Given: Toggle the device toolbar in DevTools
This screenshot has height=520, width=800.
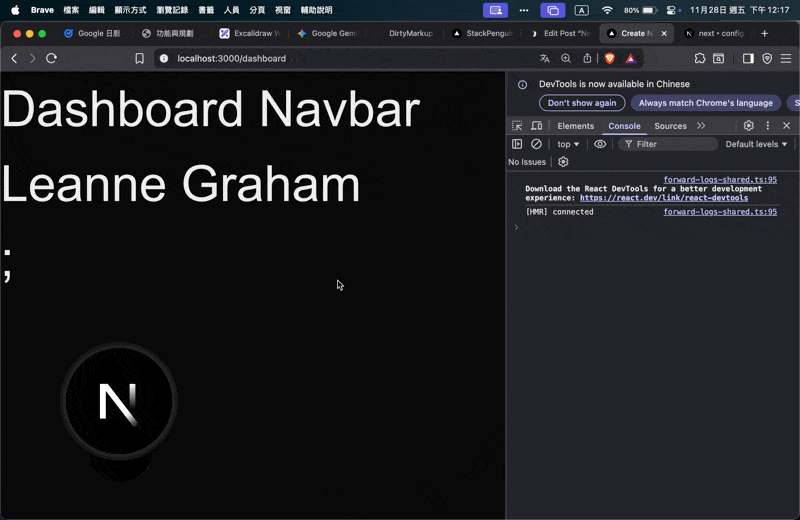Looking at the screenshot, I should [x=537, y=126].
